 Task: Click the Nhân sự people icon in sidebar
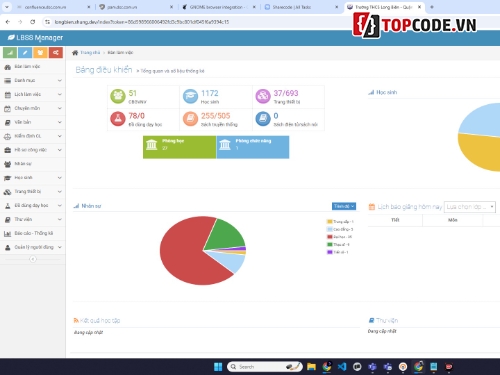point(7,164)
